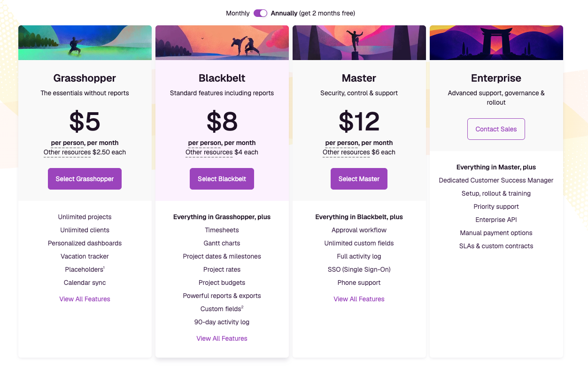Click Other resources under Grasshopper price

67,152
